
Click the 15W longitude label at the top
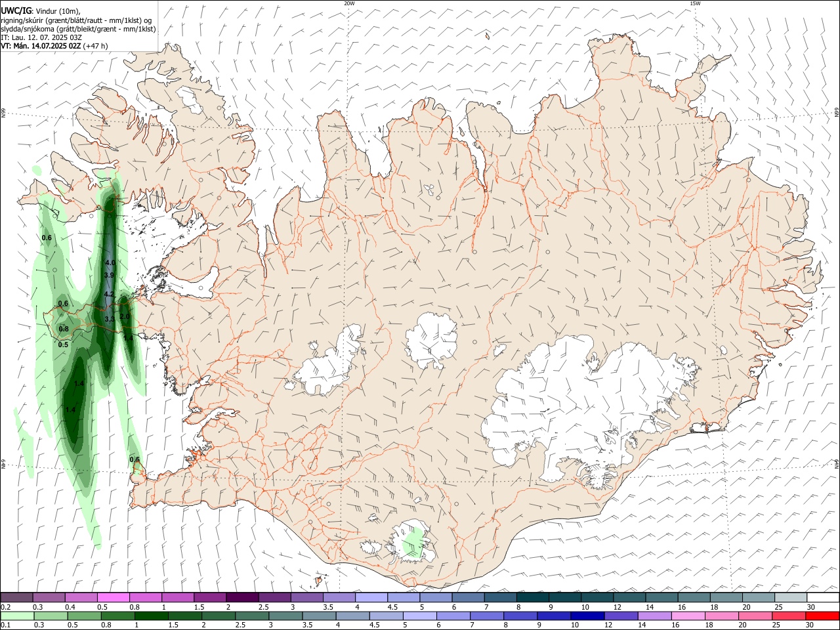click(695, 3)
